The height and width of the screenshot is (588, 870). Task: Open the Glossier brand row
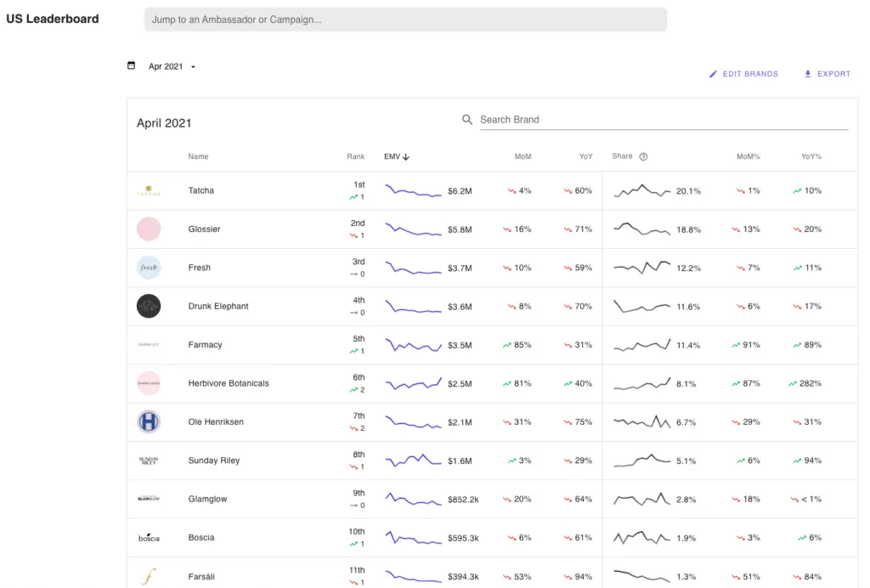(205, 229)
